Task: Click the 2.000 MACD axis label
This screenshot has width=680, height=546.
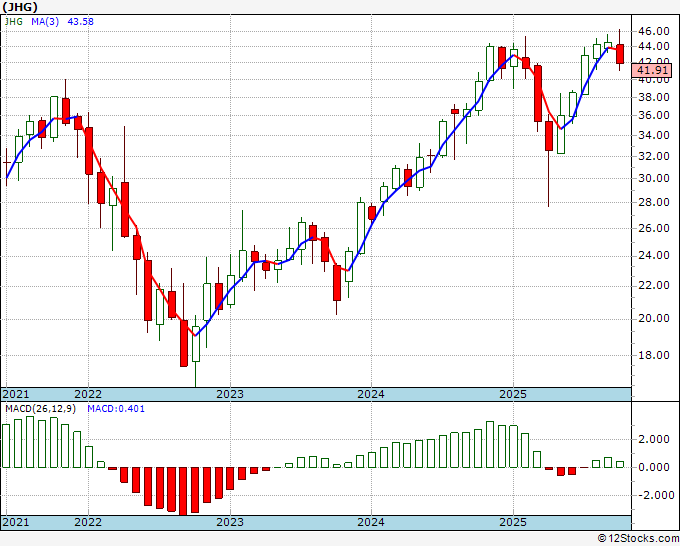Action: [654, 439]
